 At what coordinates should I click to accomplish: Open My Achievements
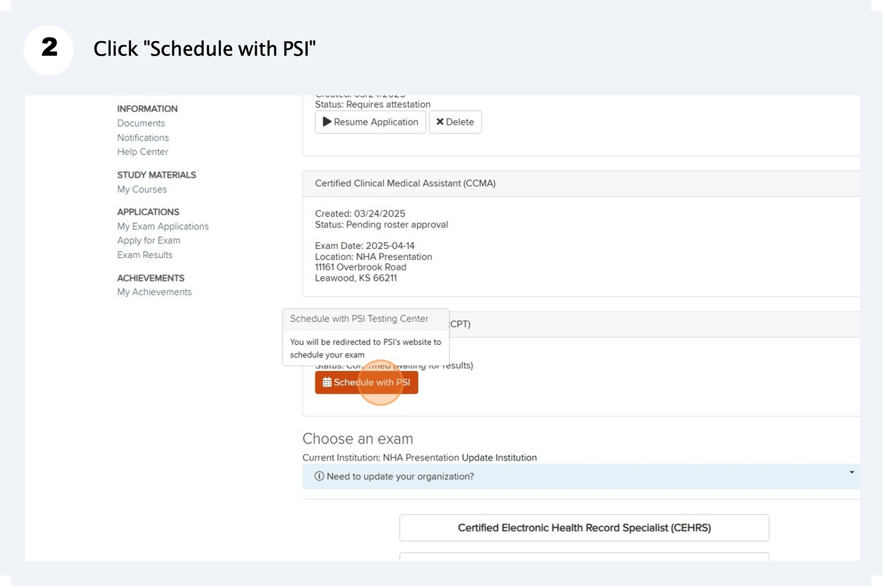[154, 292]
